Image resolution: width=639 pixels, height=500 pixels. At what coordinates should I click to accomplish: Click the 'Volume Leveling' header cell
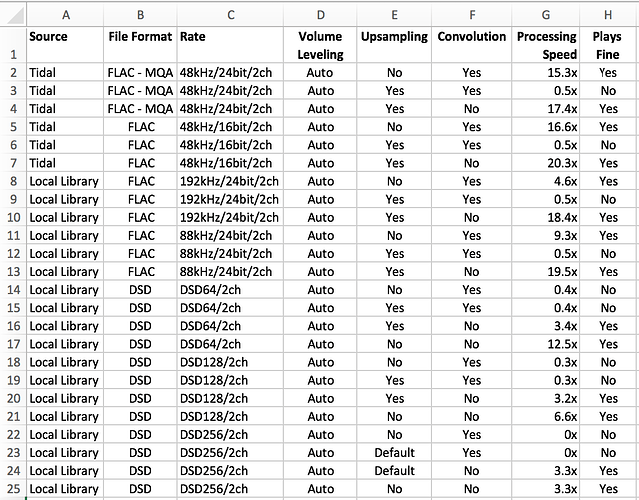[320, 45]
